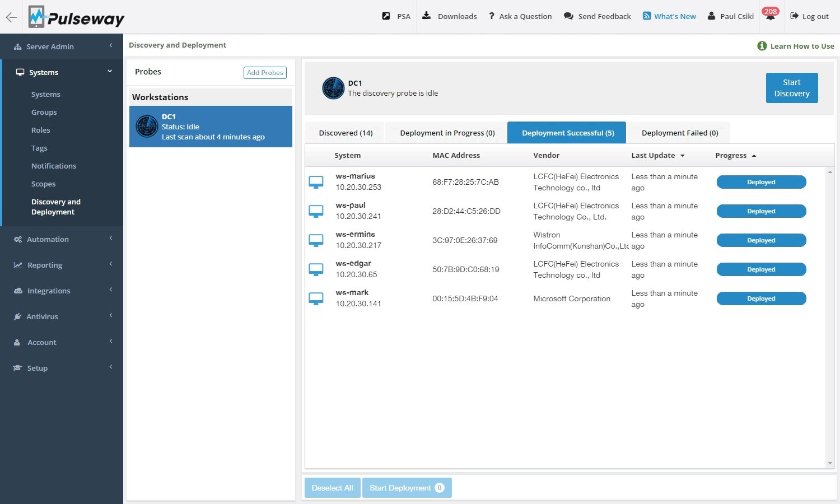Expand the Server Admin menu chevron
Screen dimensions: 840x504
111,45
